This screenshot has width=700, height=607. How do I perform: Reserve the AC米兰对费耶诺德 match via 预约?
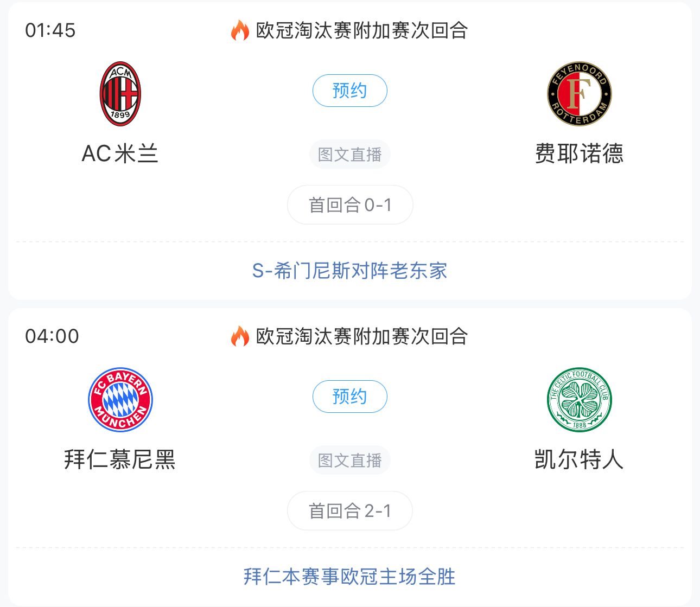point(349,91)
